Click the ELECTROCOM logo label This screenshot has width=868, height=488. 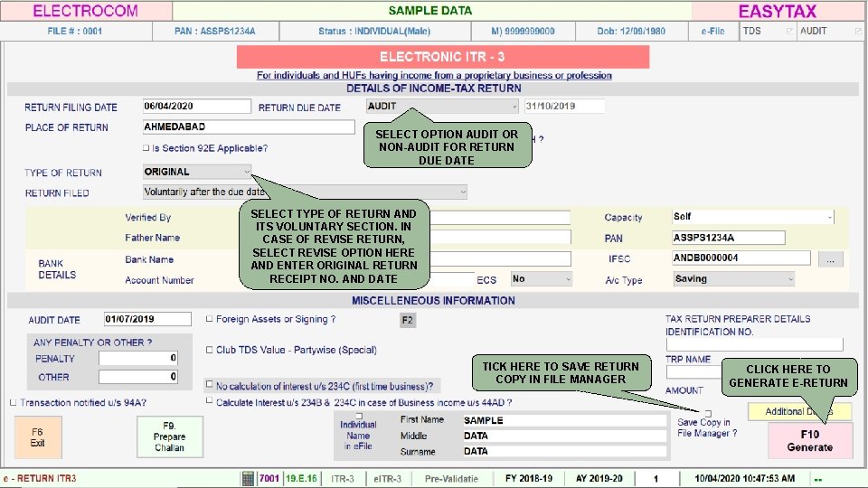pos(85,11)
